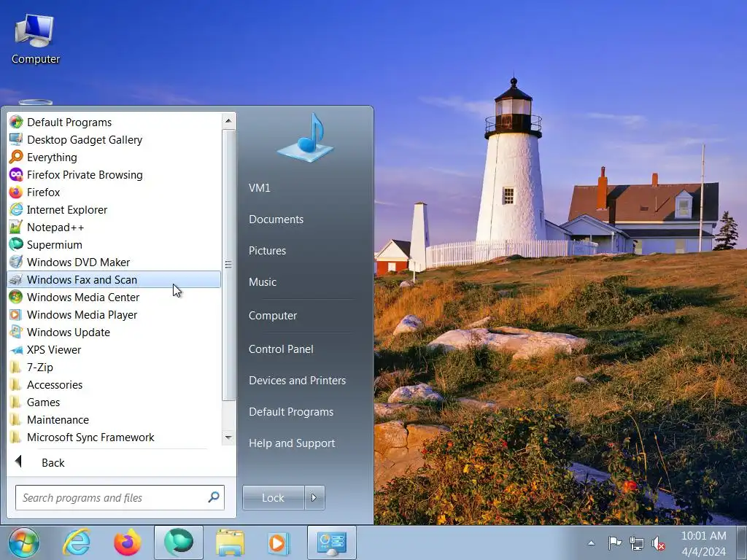
Task: Launch Firefox from the taskbar
Action: click(x=127, y=542)
